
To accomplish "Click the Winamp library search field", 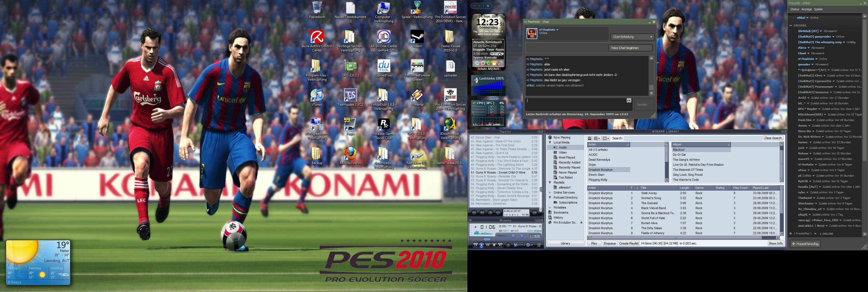I will (692, 138).
